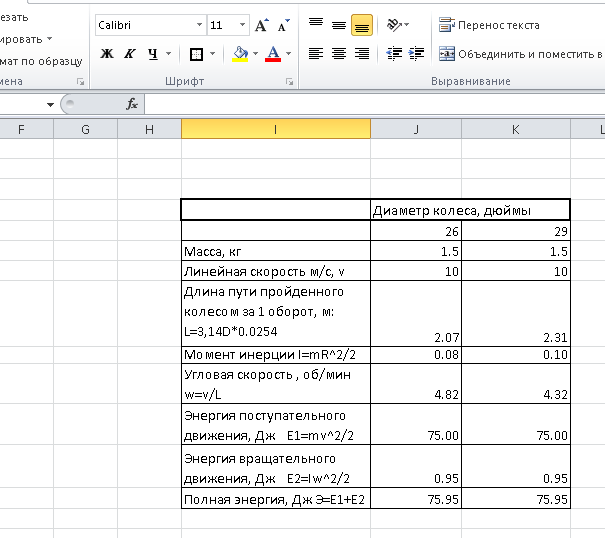
Task: Open fill color dropdown arrow
Action: point(255,54)
